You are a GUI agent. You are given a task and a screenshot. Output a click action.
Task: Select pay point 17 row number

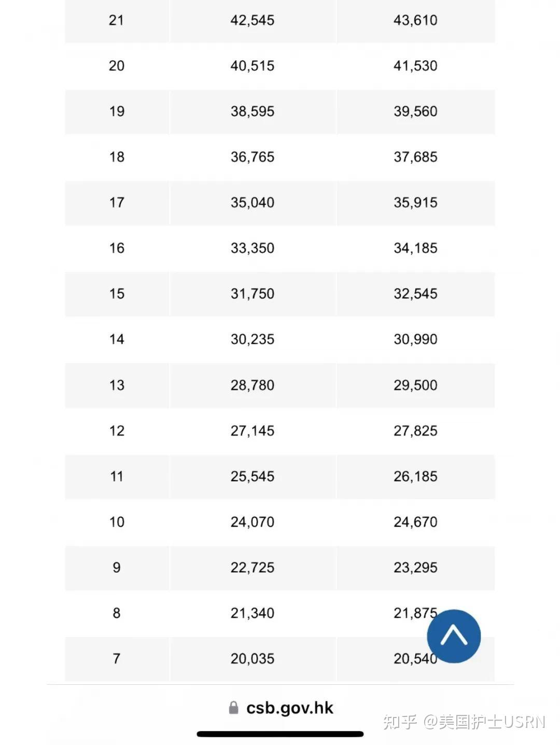117,202
